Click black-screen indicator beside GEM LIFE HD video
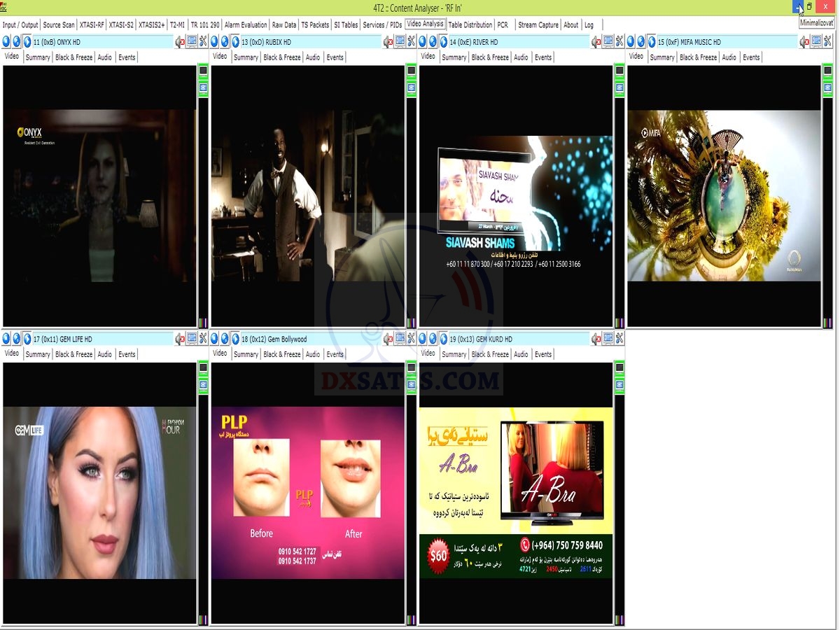 click(x=203, y=367)
